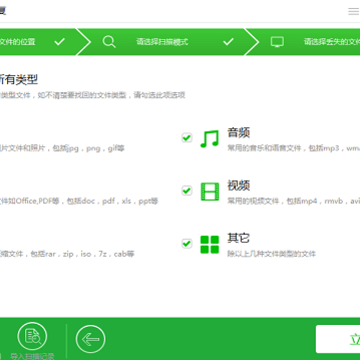Click the description listing mp3 audio files
This screenshot has height=360, width=360.
(294, 148)
